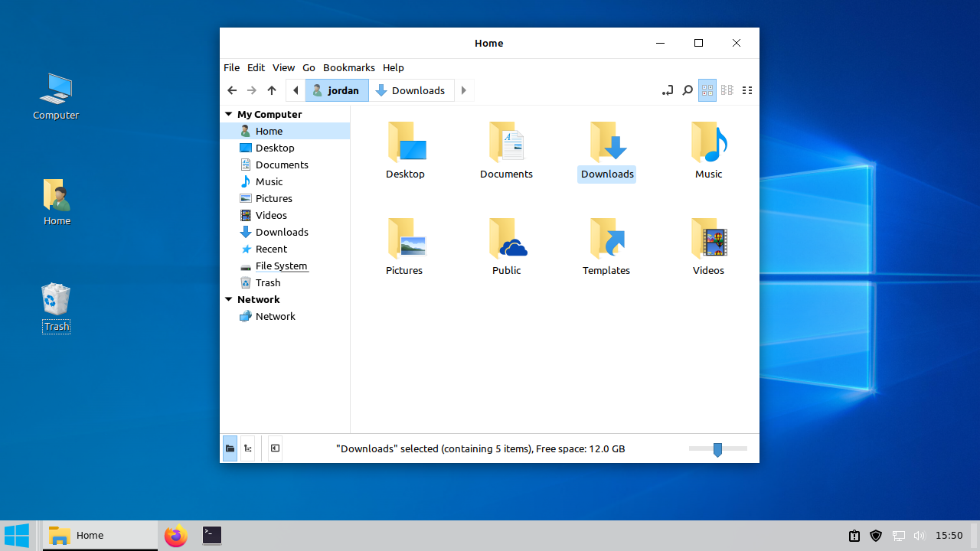Adjust the zoom slider

click(x=717, y=448)
